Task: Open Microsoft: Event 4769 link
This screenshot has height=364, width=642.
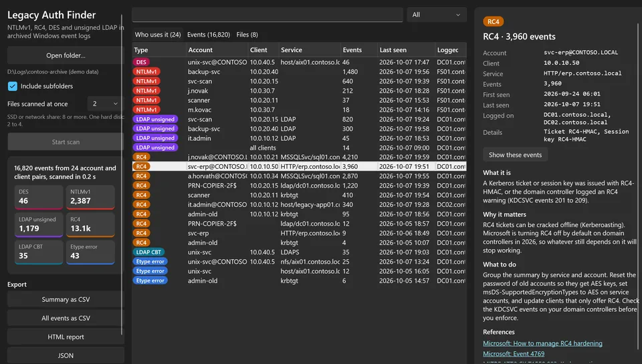Action: pyautogui.click(x=514, y=354)
